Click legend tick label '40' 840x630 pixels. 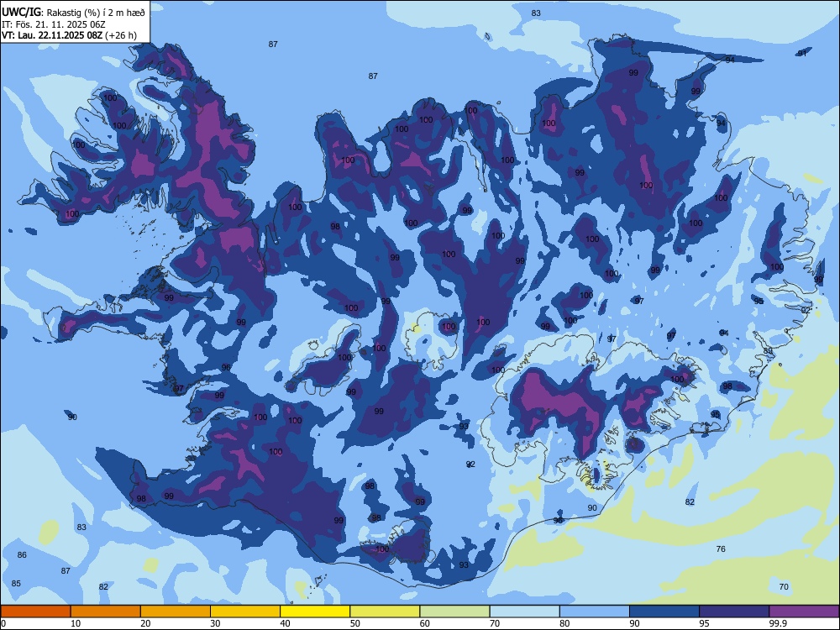[x=286, y=623]
